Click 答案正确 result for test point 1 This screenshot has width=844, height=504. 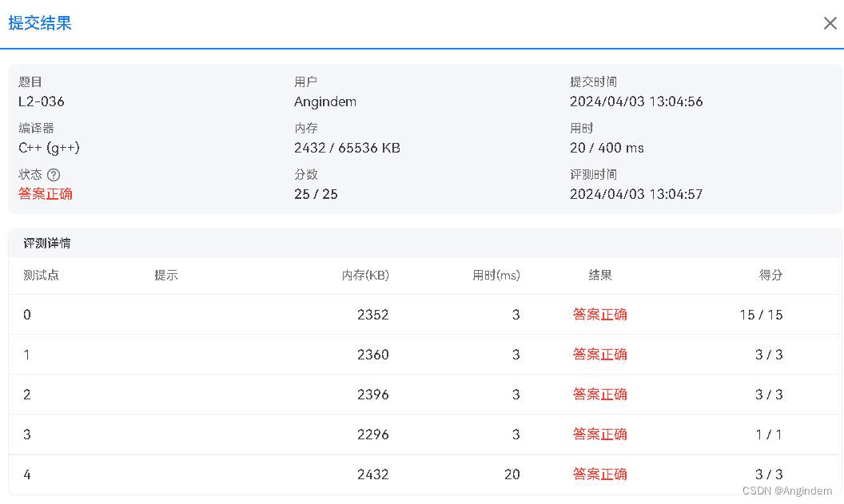[x=600, y=355]
